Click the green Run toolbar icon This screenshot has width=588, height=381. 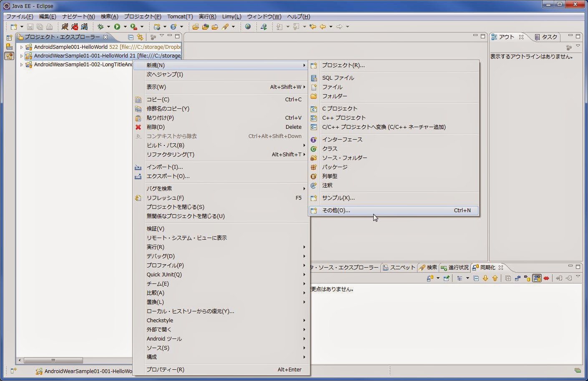pos(117,27)
